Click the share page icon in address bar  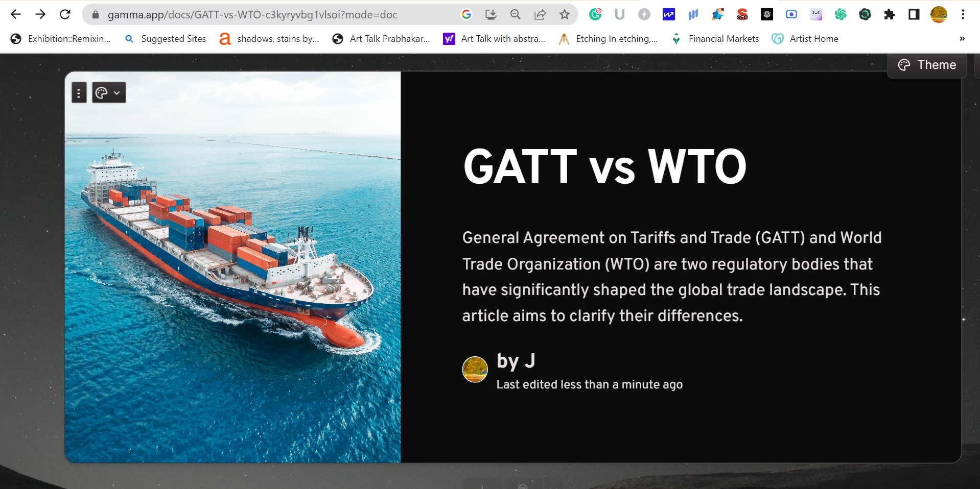pyautogui.click(x=540, y=15)
